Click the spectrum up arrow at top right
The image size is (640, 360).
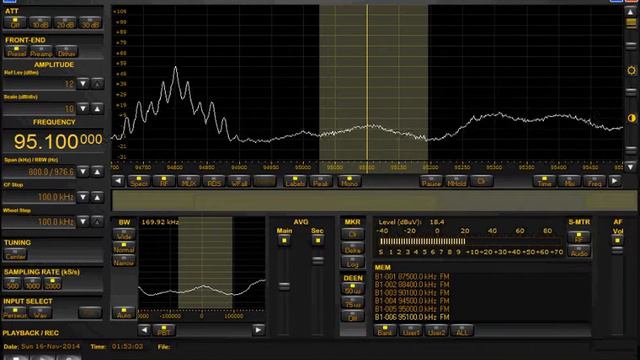(x=631, y=12)
